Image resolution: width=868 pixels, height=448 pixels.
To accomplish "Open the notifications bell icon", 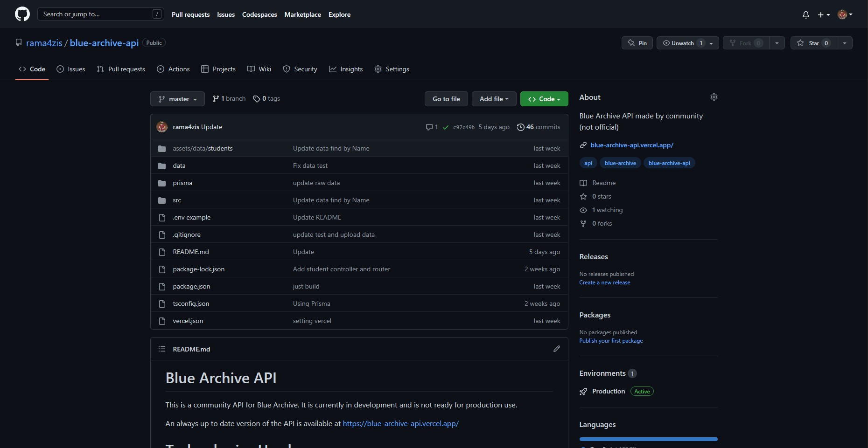I will click(x=806, y=14).
